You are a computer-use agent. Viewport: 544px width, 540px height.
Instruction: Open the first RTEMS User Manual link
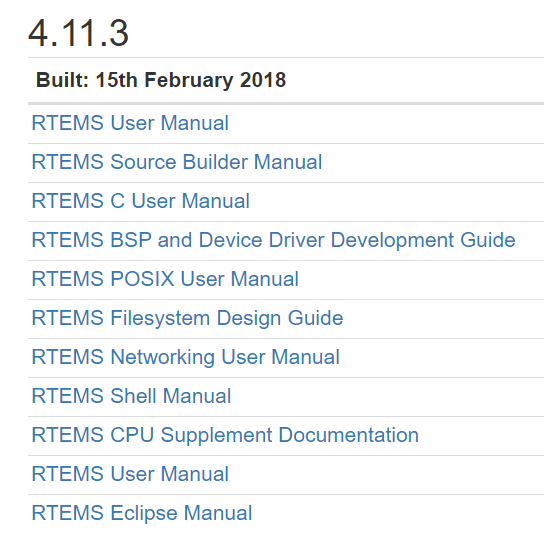click(130, 123)
